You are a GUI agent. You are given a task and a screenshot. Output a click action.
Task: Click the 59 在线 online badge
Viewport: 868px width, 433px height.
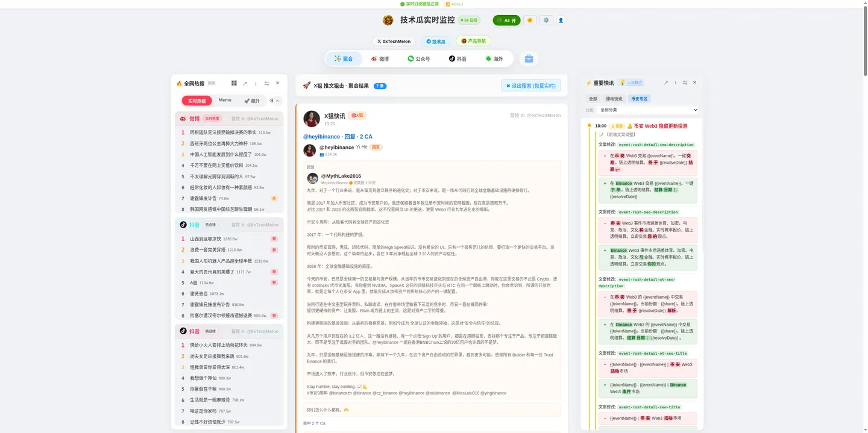click(x=469, y=20)
